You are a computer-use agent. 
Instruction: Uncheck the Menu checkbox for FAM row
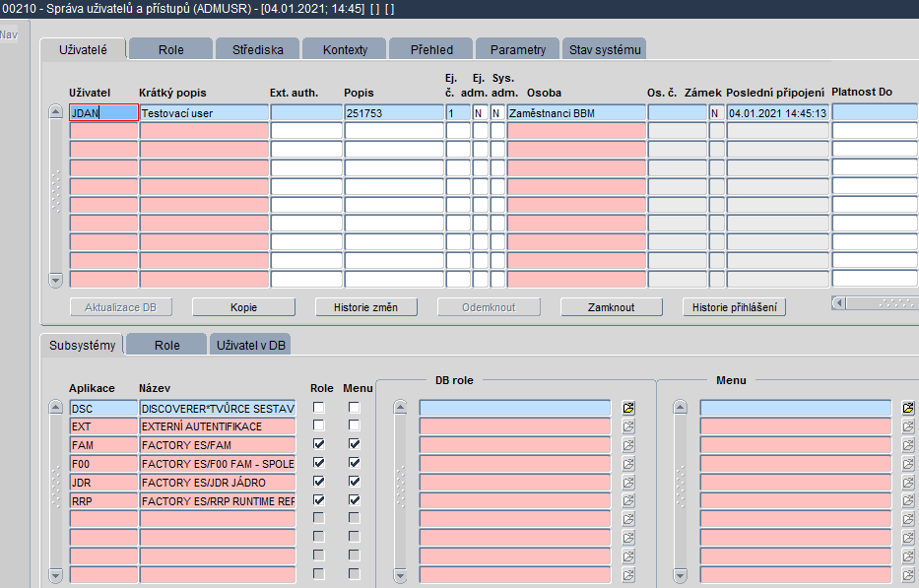pos(354,444)
